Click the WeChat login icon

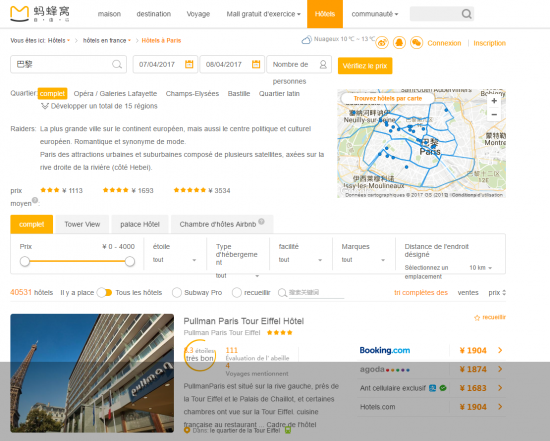[x=416, y=43]
